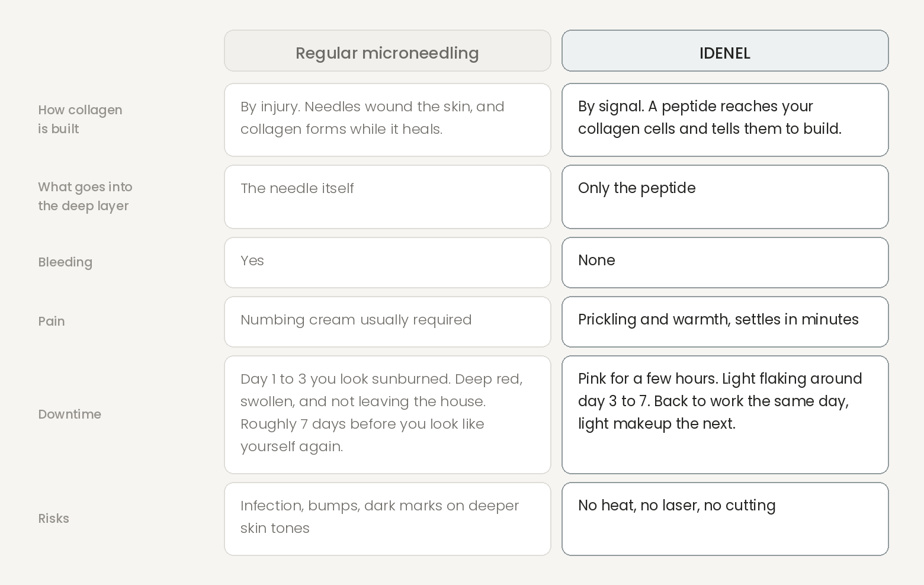Click the 'None' bleeding cell
This screenshot has width=924, height=585.
pyautogui.click(x=725, y=263)
